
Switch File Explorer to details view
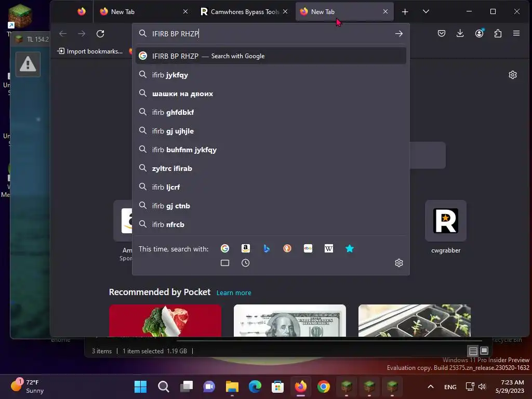coord(473,351)
